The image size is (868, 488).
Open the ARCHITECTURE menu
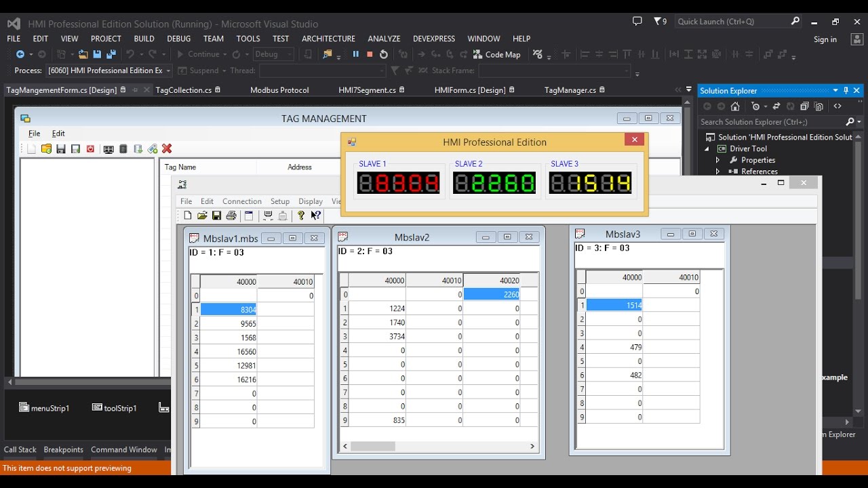pos(328,39)
